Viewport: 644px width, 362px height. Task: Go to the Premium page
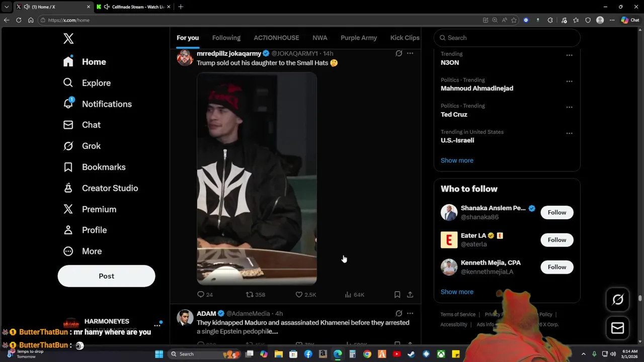[x=90, y=209]
